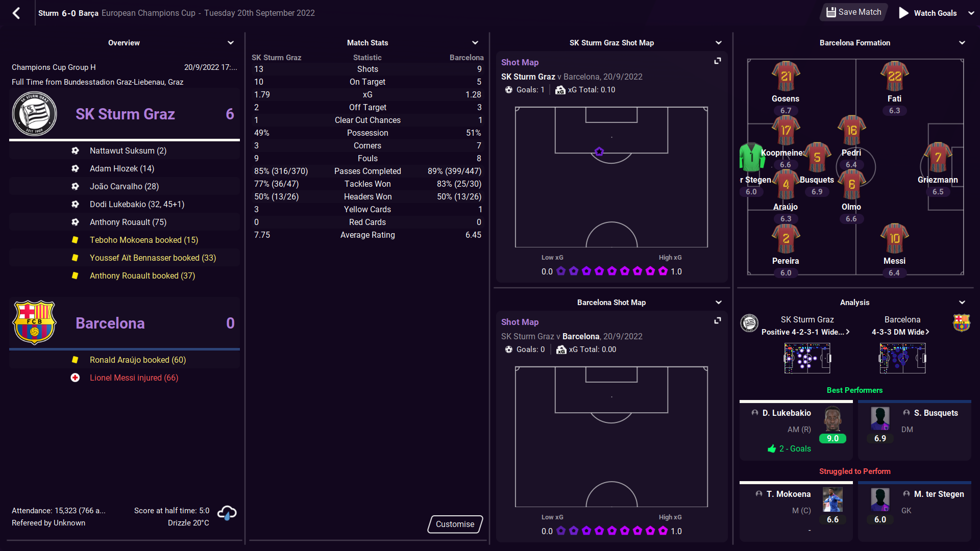Click the Barcelona team name in overview

(x=110, y=323)
